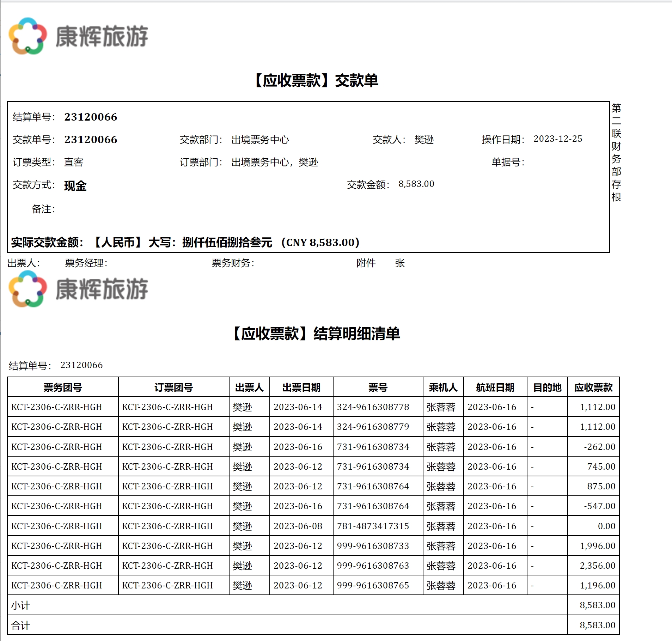The width and height of the screenshot is (672, 641).
Task: Click the 小计 row label
Action: pyautogui.click(x=20, y=605)
